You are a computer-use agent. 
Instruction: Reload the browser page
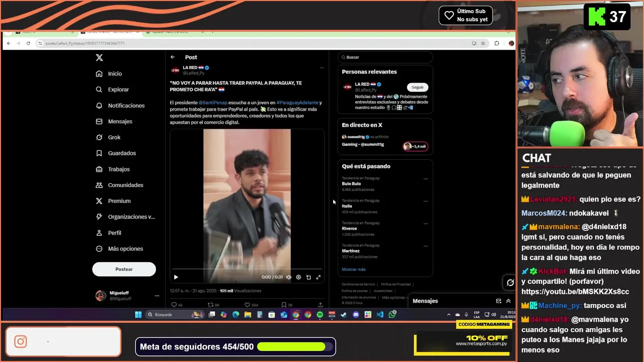28,43
